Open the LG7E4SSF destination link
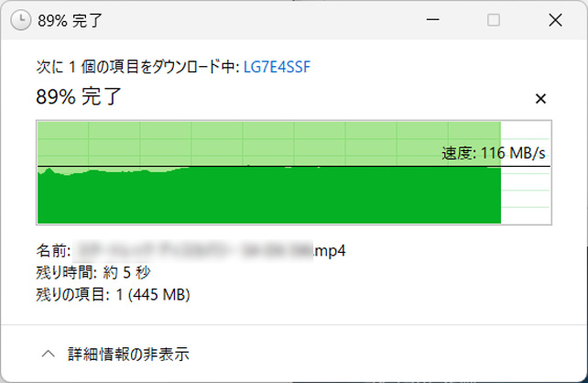The height and width of the screenshot is (383, 588). click(277, 67)
